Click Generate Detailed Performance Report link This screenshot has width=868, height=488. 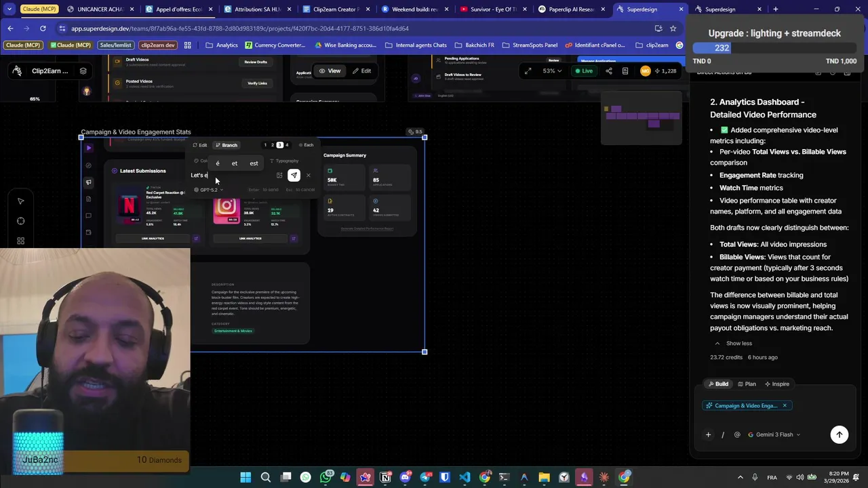pyautogui.click(x=367, y=228)
